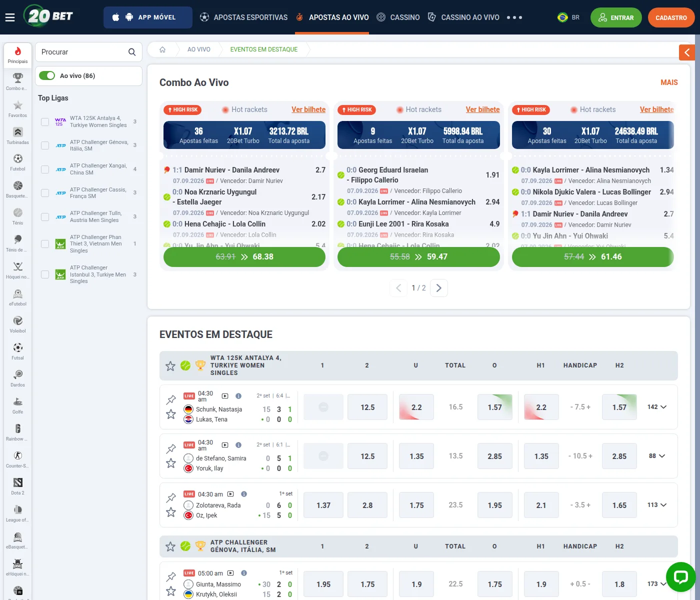The width and height of the screenshot is (700, 600).
Task: Place first combo bet with odds 68.38
Action: 244,257
